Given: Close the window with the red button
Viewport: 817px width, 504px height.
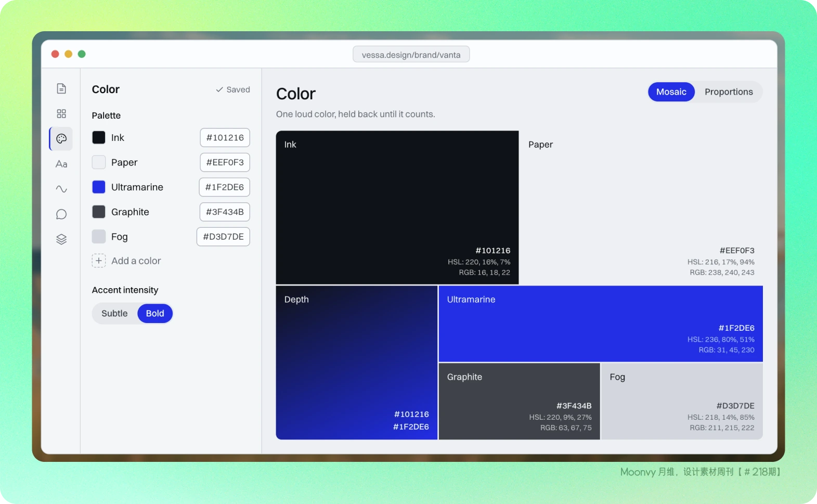Looking at the screenshot, I should coord(55,54).
